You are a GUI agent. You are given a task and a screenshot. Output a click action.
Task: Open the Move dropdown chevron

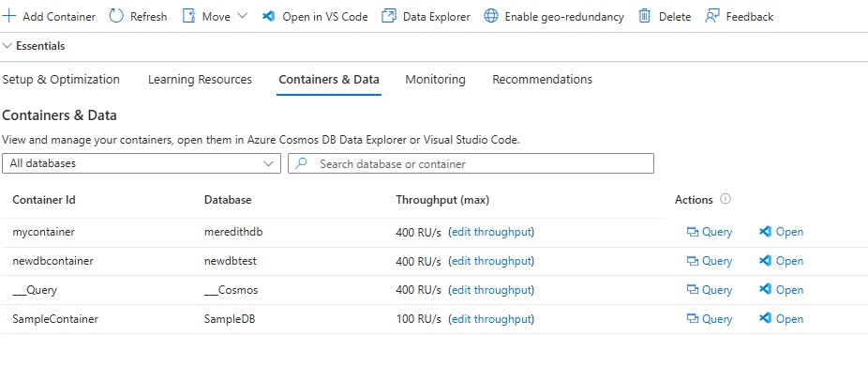pyautogui.click(x=242, y=16)
